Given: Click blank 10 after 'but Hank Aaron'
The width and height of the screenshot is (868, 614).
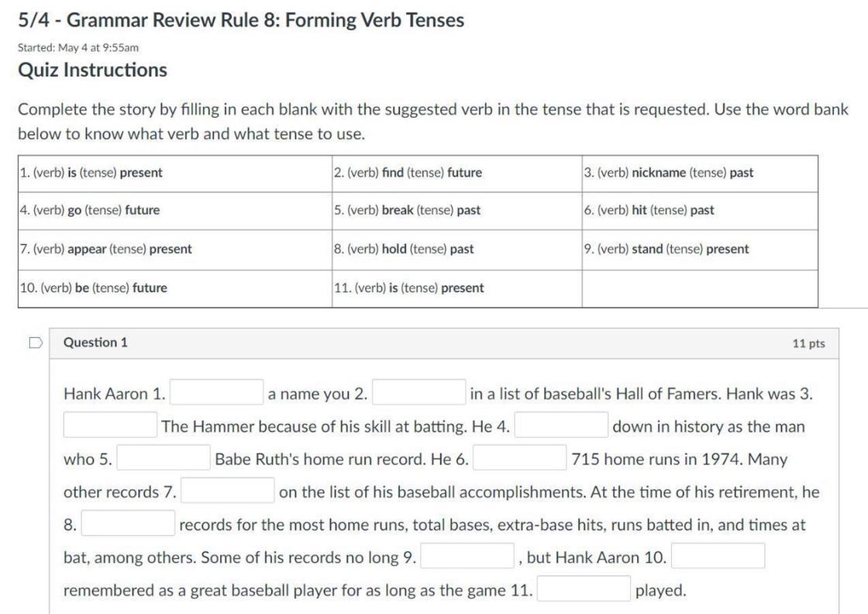Looking at the screenshot, I should click(718, 557).
